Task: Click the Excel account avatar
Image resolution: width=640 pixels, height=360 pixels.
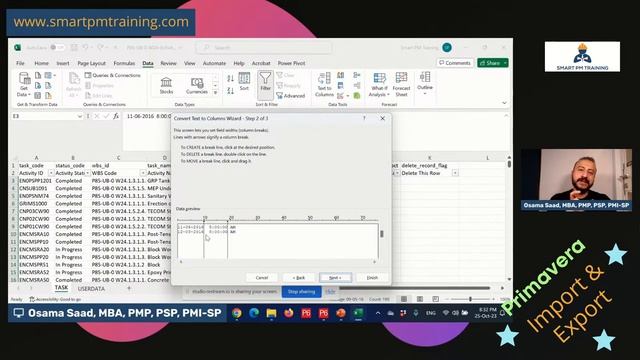Action: pyautogui.click(x=447, y=47)
